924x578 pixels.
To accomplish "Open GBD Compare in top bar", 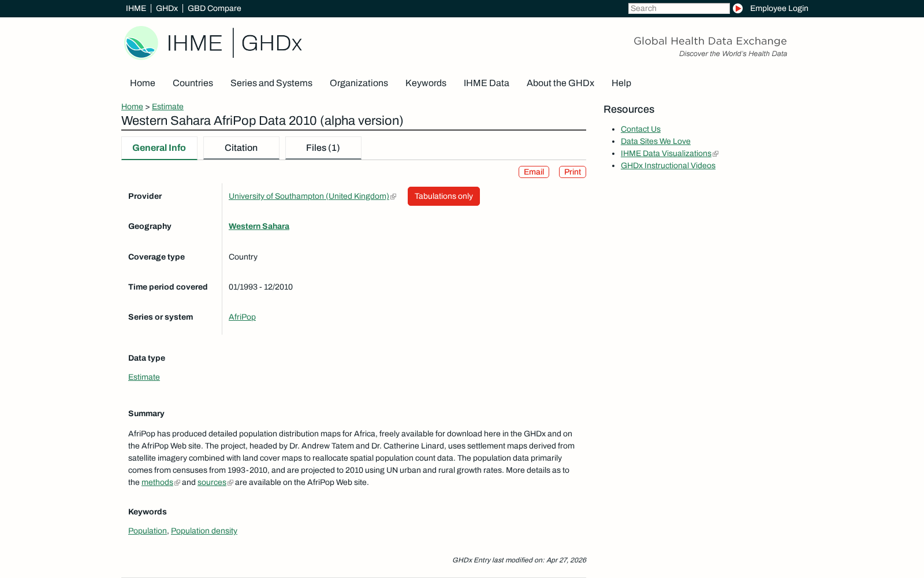I will pos(214,8).
